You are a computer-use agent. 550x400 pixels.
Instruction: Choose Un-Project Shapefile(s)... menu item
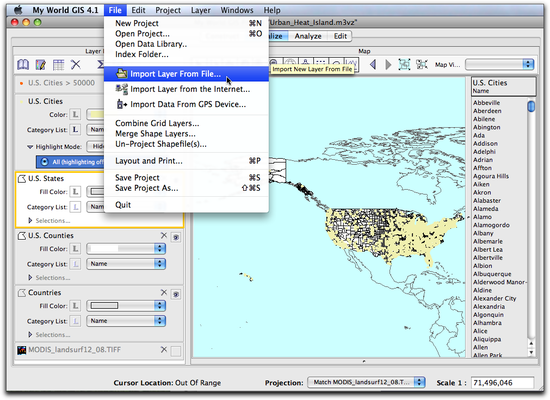(x=187, y=144)
